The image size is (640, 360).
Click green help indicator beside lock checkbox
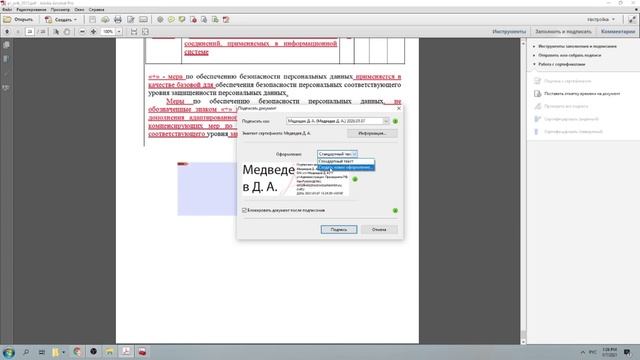click(x=395, y=210)
